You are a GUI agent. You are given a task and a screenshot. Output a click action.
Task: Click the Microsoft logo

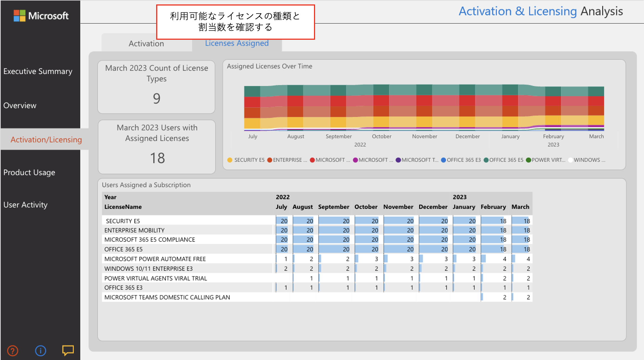(41, 16)
